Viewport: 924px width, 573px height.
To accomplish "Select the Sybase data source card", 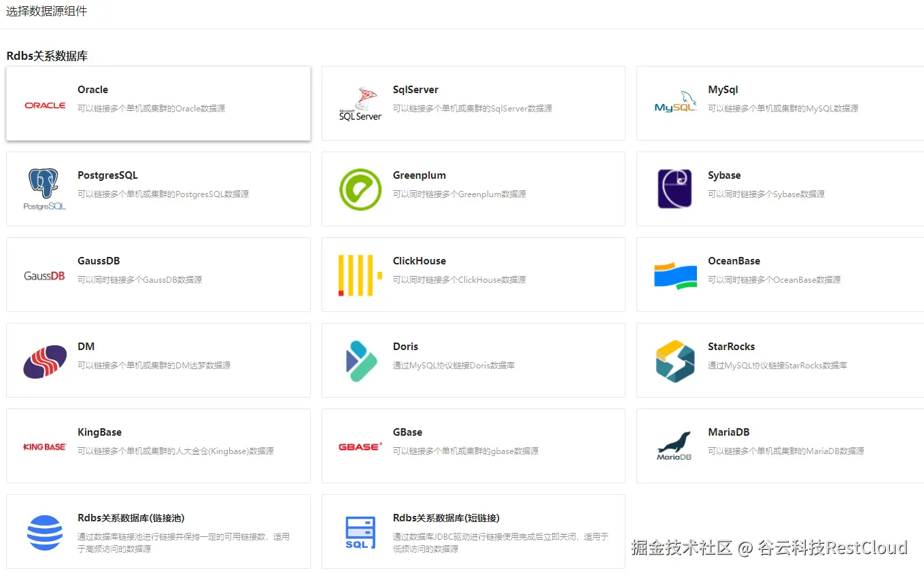I will click(x=780, y=189).
